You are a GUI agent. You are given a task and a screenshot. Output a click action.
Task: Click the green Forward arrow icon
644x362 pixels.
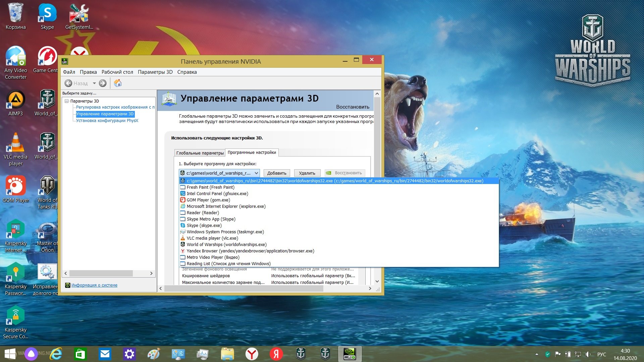(103, 83)
